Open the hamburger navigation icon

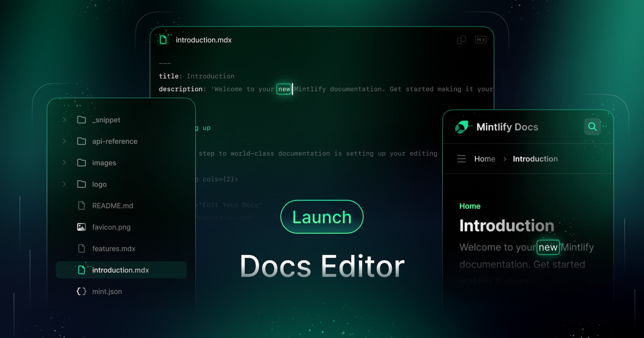(x=462, y=159)
